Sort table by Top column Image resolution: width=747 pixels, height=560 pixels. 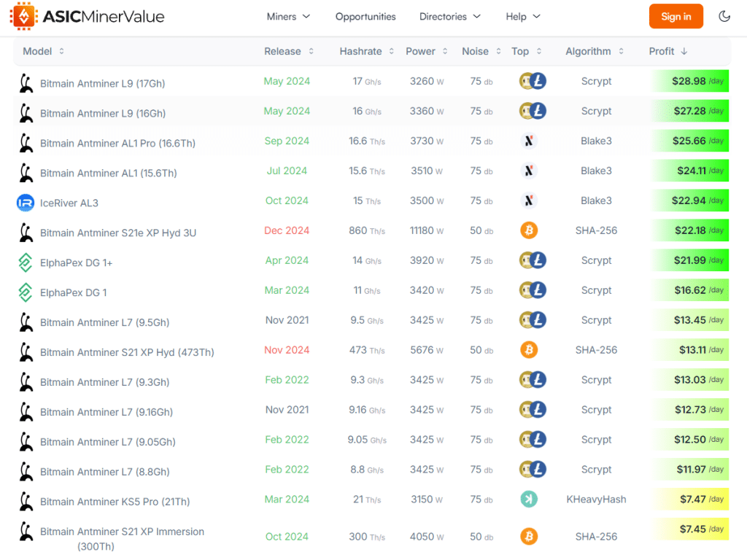tap(526, 52)
